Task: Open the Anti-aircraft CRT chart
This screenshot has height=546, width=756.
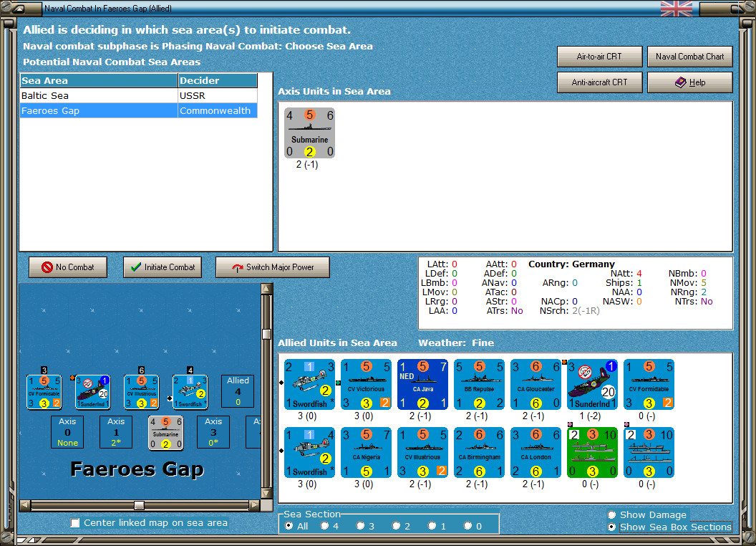Action: coord(599,82)
